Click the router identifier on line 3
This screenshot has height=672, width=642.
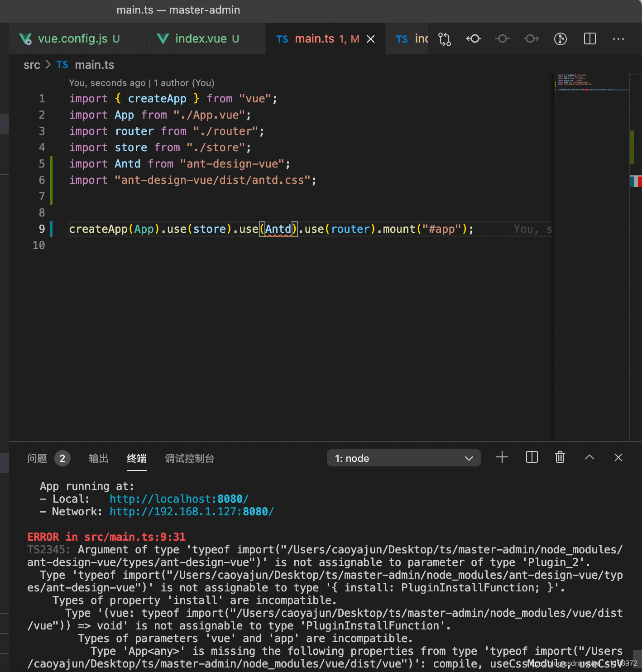click(x=134, y=131)
